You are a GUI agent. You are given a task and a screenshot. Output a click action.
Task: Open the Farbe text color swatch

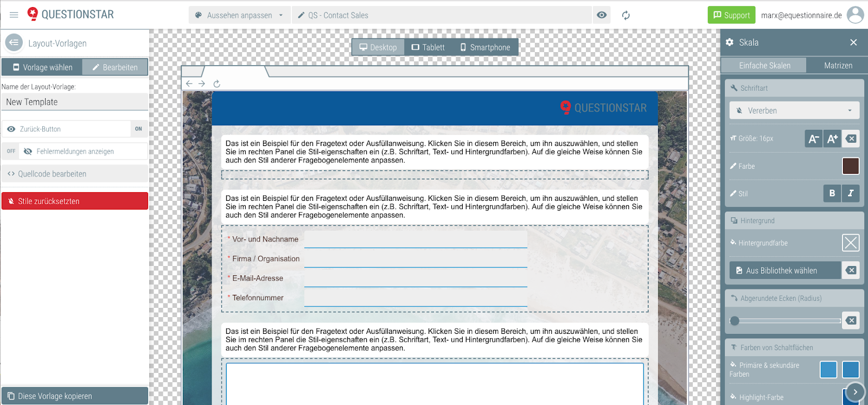click(x=850, y=166)
